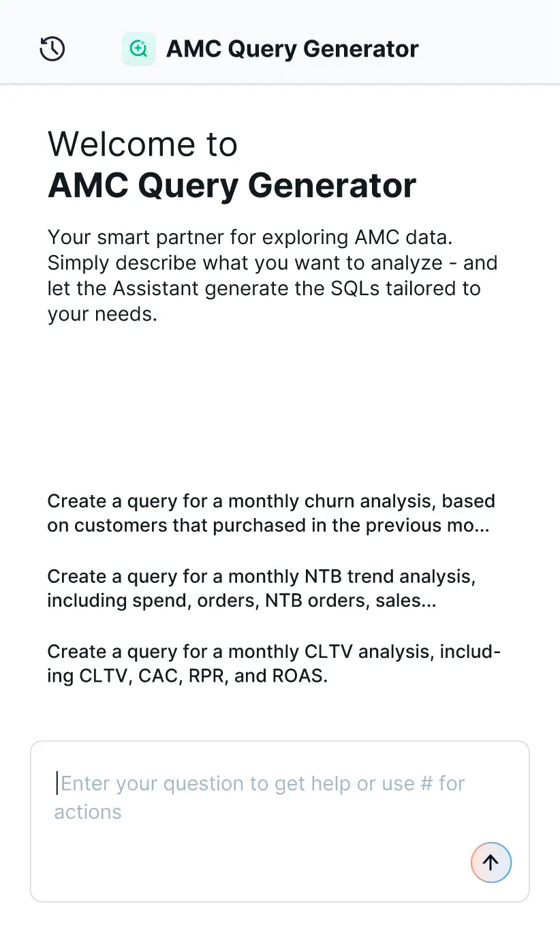Open the chat history clock icon
The image size is (560, 949).
pyautogui.click(x=52, y=49)
